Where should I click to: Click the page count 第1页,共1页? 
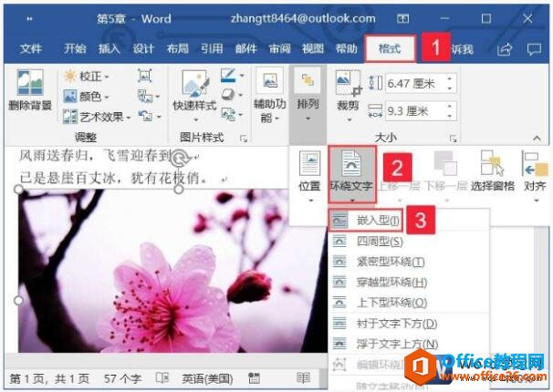[x=49, y=379]
